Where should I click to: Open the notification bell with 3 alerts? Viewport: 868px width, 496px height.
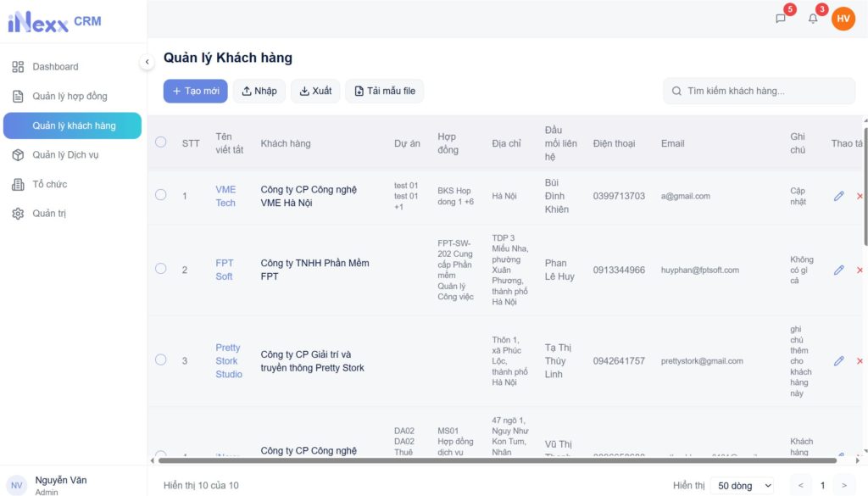click(x=812, y=17)
